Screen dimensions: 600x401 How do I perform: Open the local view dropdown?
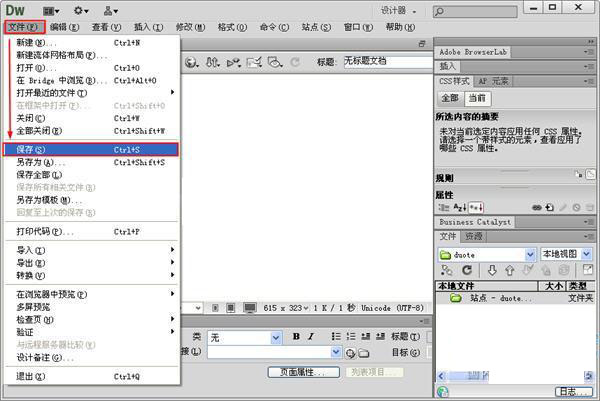click(x=566, y=254)
